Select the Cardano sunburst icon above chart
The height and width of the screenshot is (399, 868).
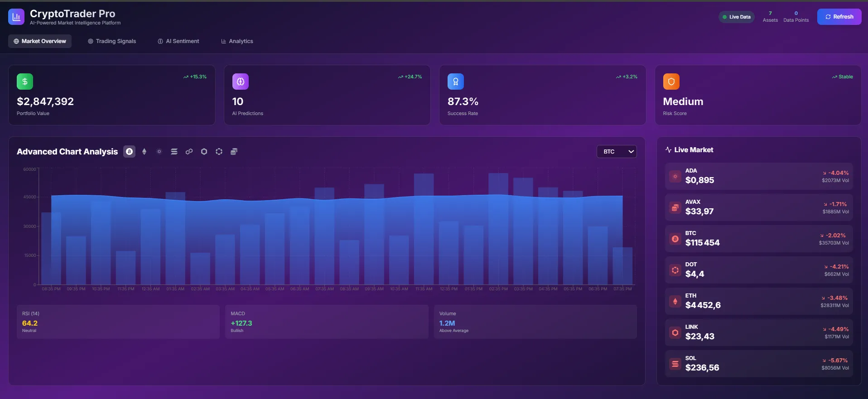(x=159, y=152)
